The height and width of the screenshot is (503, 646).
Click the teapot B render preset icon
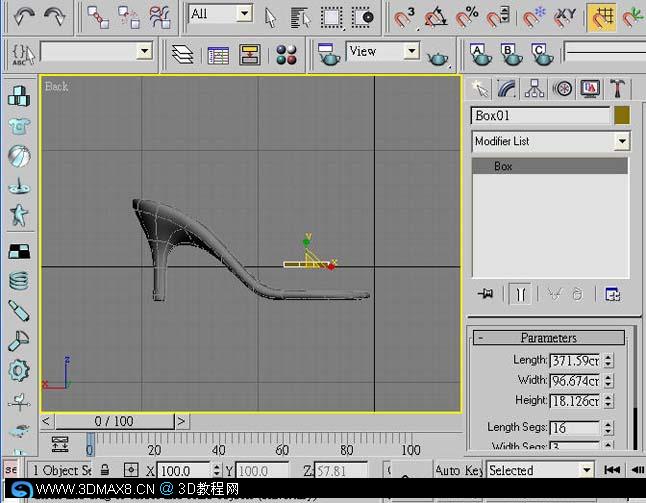click(510, 54)
